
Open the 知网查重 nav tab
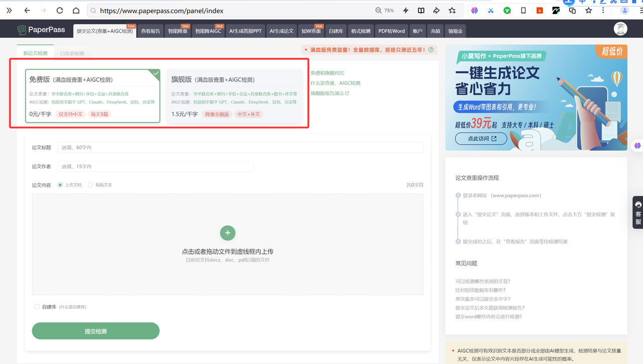(311, 31)
